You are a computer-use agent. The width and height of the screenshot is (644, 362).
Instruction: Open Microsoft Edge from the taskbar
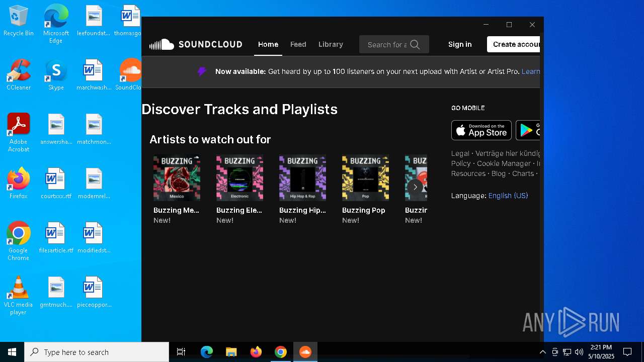[207, 352]
